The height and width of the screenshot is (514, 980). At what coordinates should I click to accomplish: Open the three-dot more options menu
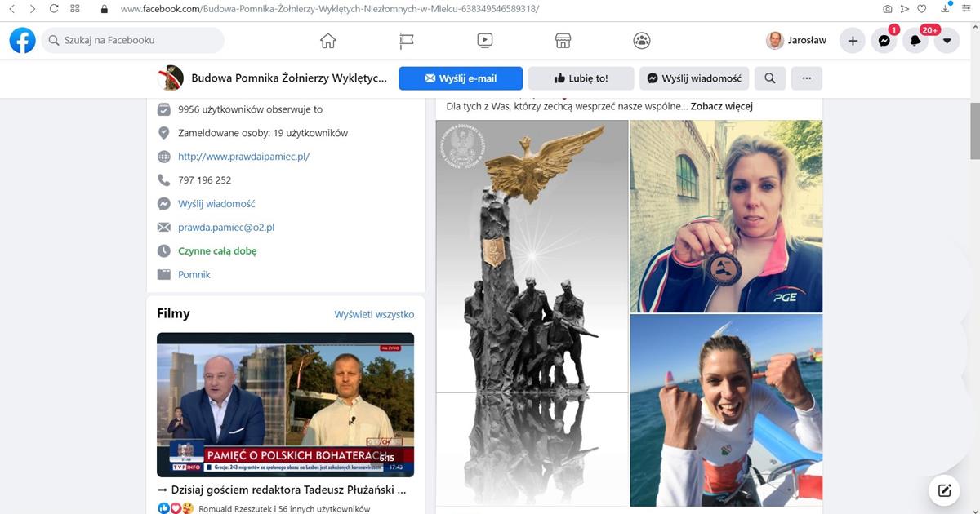point(807,78)
